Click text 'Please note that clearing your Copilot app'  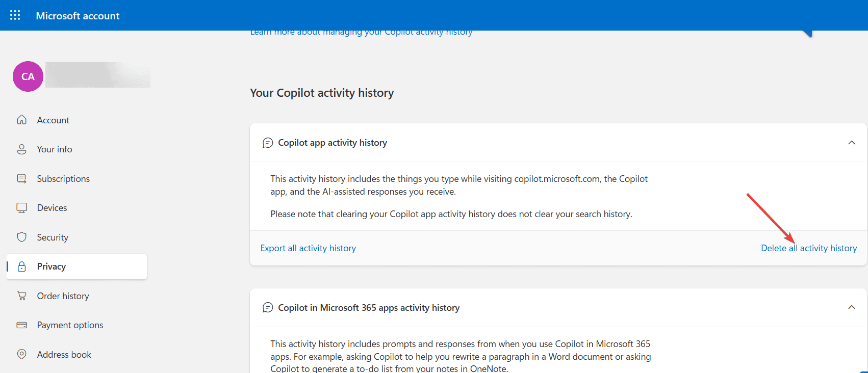click(353, 214)
